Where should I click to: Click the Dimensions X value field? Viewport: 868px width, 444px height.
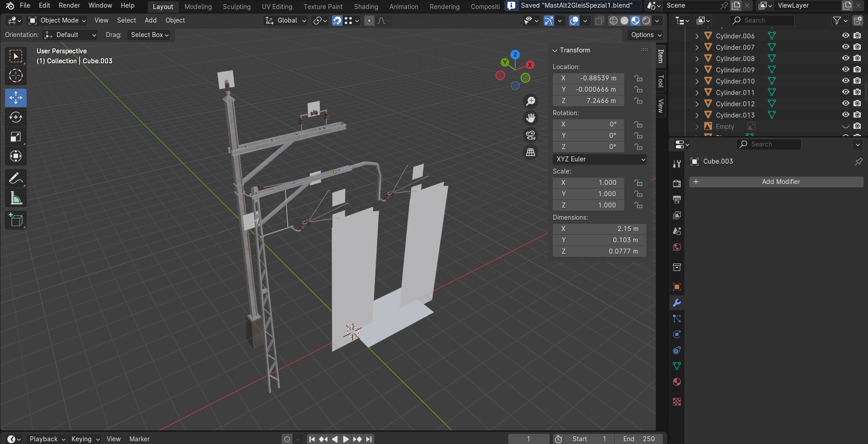coord(599,229)
